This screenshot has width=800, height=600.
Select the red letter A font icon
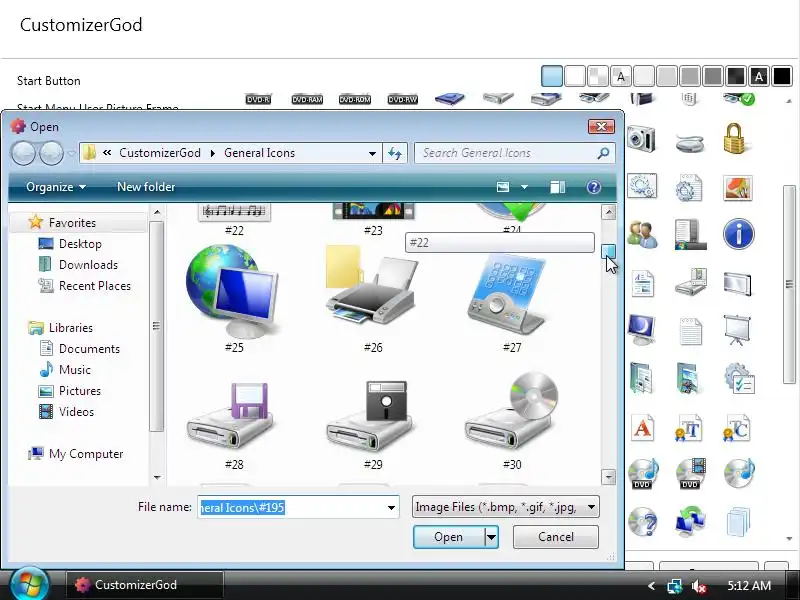642,428
